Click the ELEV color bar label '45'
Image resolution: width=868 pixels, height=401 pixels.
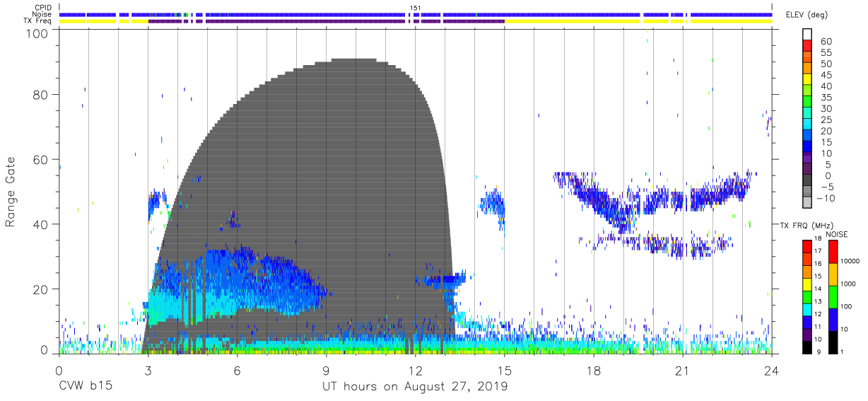[825, 74]
